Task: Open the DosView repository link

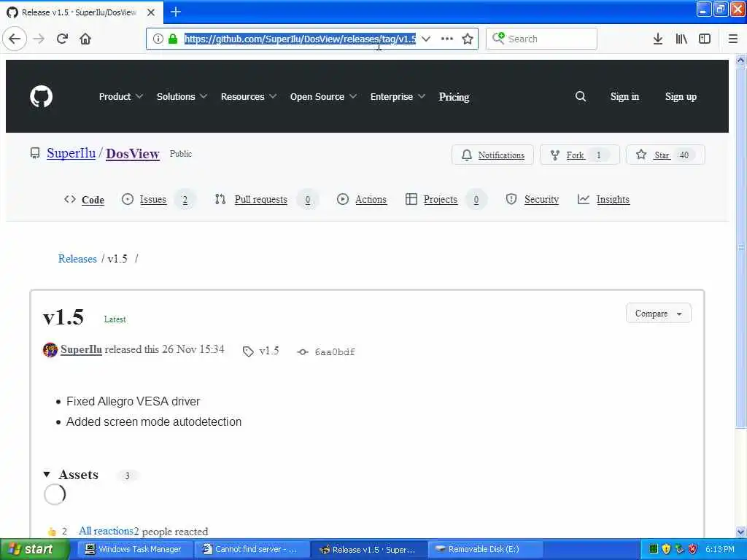Action: coord(133,154)
